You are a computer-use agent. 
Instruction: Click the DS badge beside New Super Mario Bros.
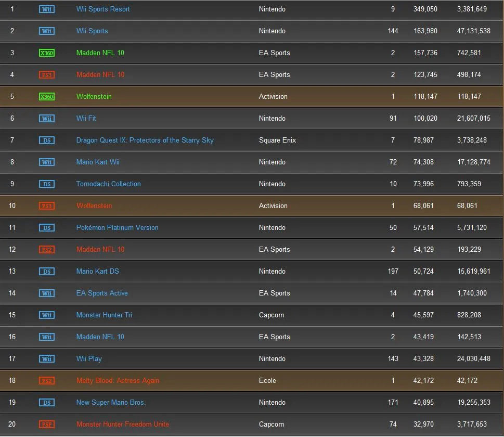point(47,403)
